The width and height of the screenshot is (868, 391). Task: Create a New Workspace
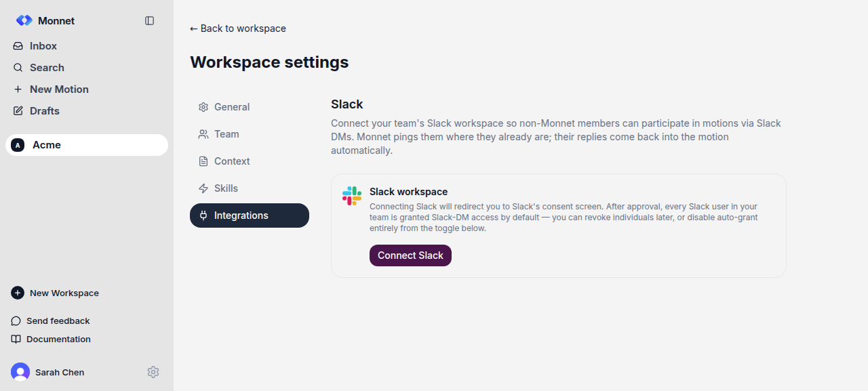click(55, 293)
